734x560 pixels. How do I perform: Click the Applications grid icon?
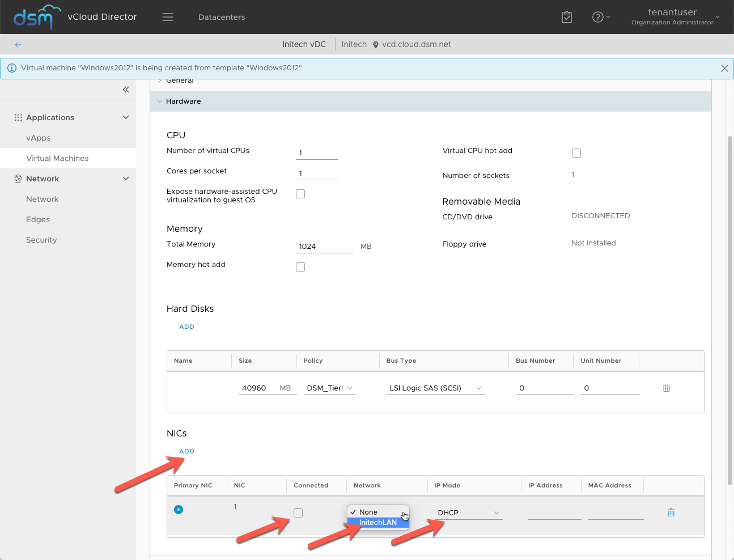coord(18,117)
